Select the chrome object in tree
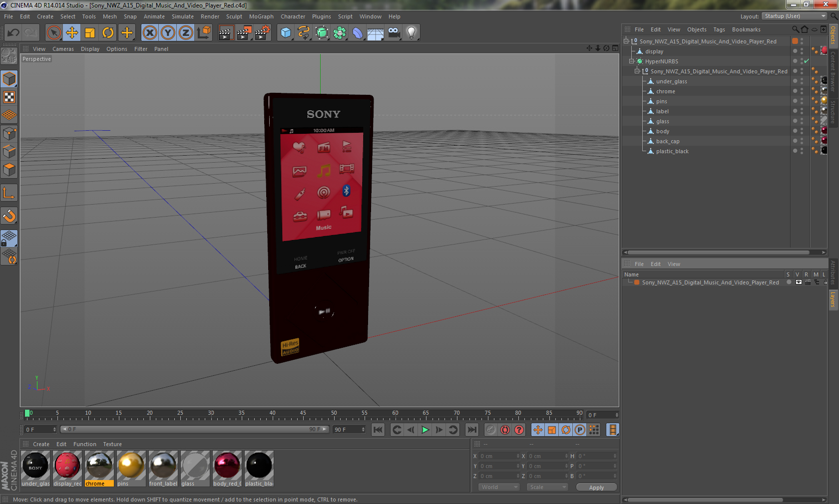The height and width of the screenshot is (504, 839). (x=665, y=91)
